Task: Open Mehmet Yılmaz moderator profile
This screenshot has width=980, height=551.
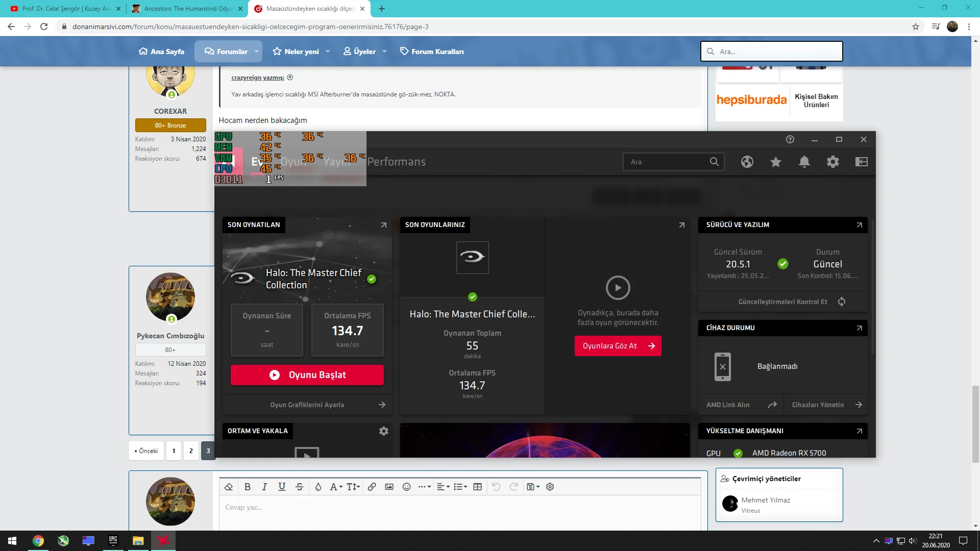Action: coord(766,500)
